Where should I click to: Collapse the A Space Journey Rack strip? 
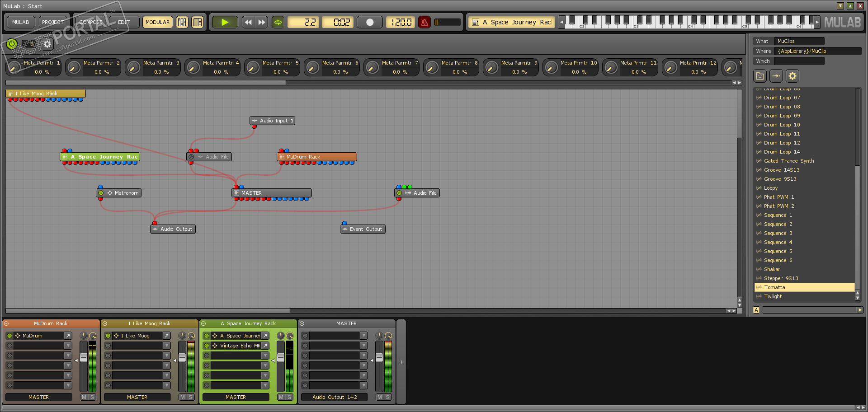point(203,323)
